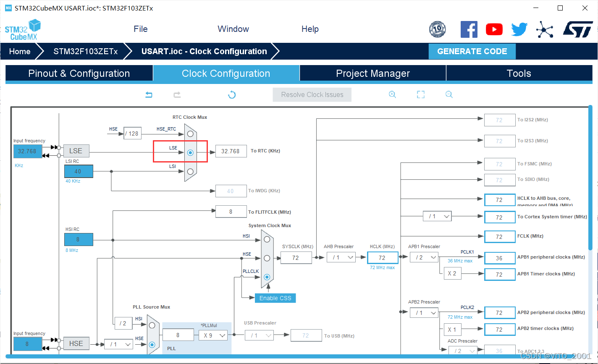Zoom out of the clock diagram
Image resolution: width=598 pixels, height=364 pixels.
pos(449,95)
